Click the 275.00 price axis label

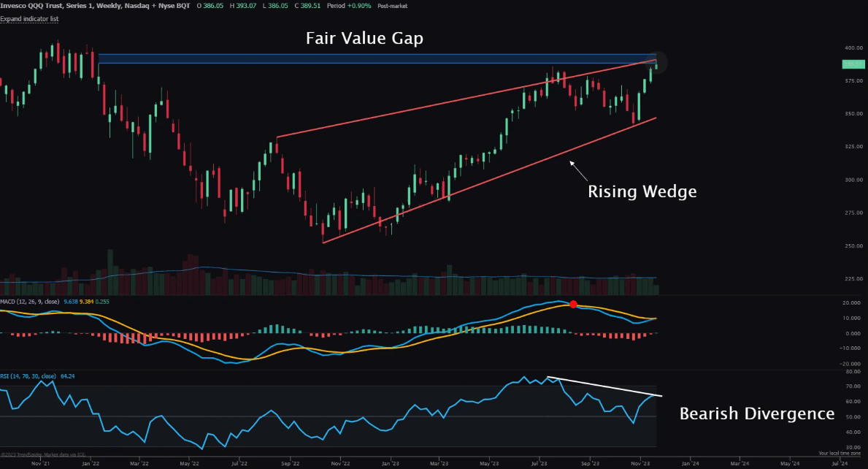[x=853, y=213]
